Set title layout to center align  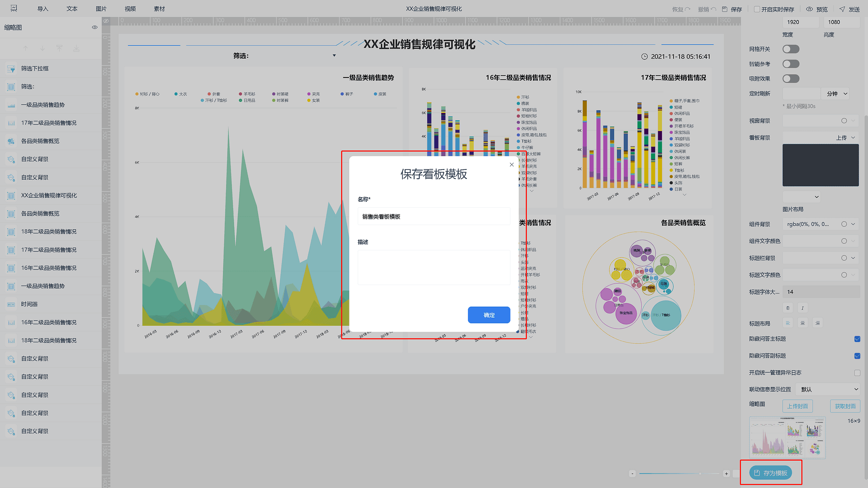[x=802, y=323]
